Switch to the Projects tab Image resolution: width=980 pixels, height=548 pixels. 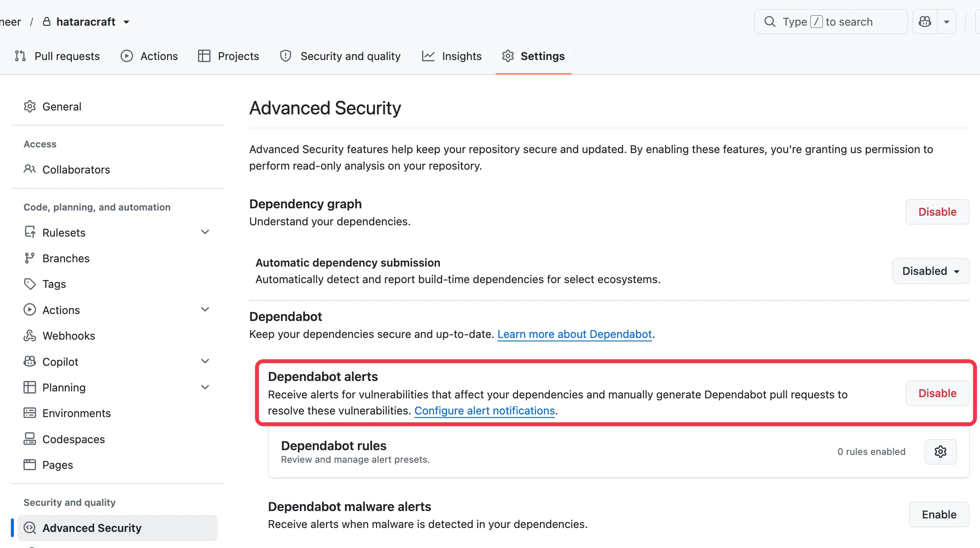tap(228, 56)
